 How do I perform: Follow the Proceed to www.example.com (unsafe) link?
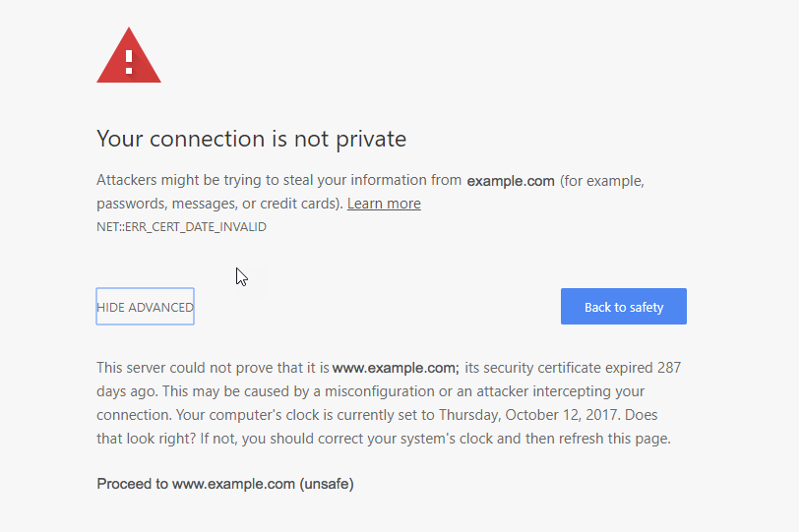coord(224,484)
